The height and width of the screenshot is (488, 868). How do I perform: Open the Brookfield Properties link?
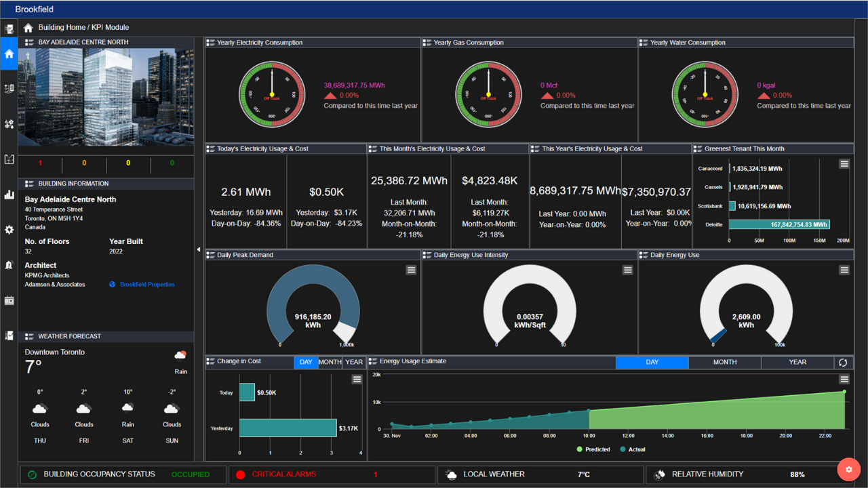point(147,285)
